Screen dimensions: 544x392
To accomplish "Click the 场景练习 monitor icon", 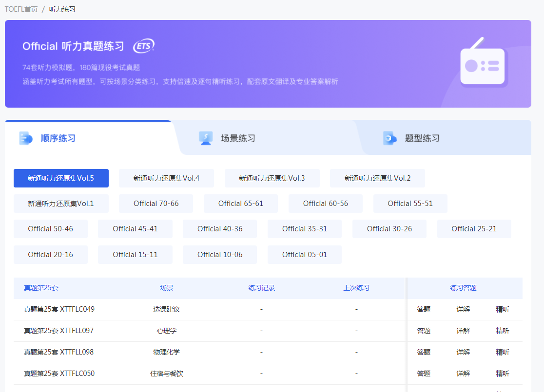I will click(206, 138).
